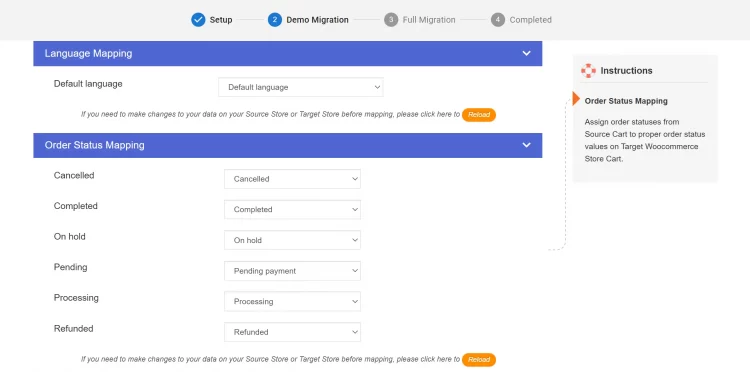The height and width of the screenshot is (372, 750).
Task: Open the Completed status dropdown
Action: [x=292, y=209]
